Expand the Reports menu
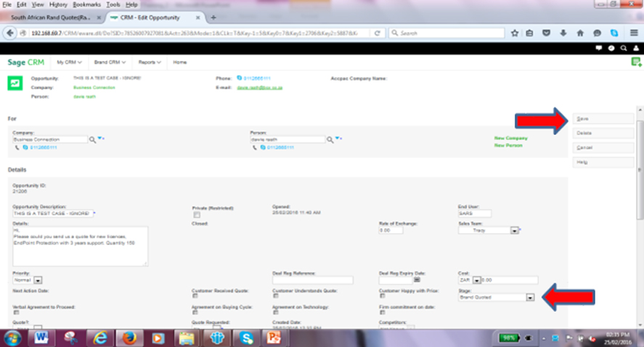 (x=150, y=62)
